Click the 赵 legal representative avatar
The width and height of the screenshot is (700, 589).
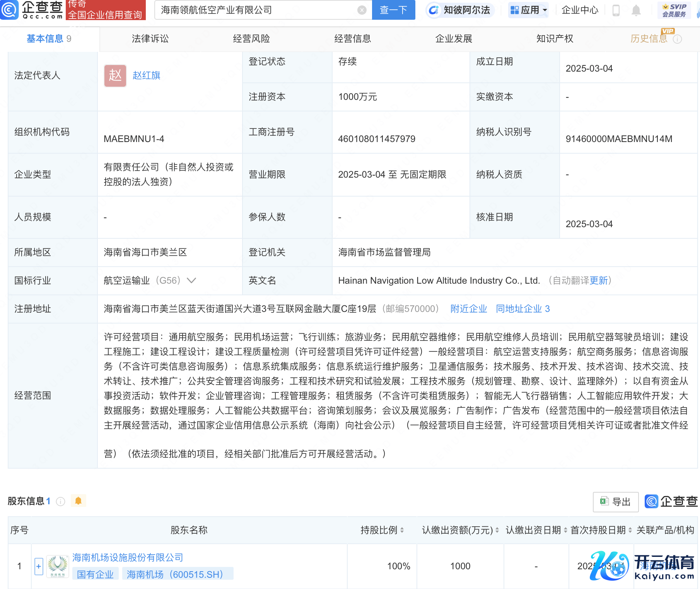click(115, 75)
